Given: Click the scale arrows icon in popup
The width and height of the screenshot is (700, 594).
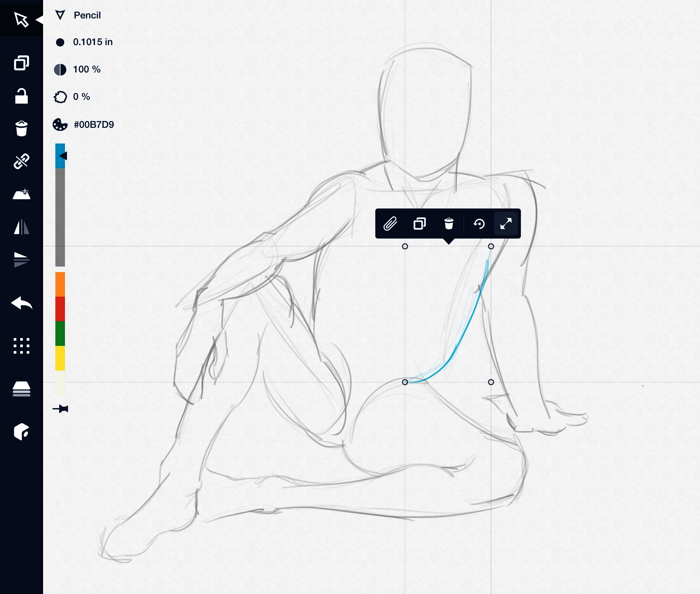Looking at the screenshot, I should [506, 224].
